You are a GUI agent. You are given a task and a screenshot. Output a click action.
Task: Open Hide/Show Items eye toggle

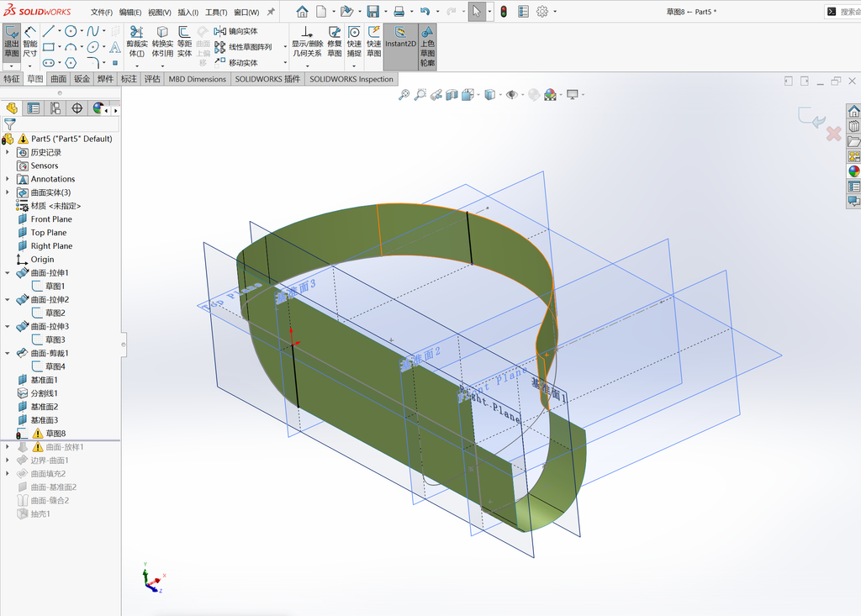click(512, 95)
